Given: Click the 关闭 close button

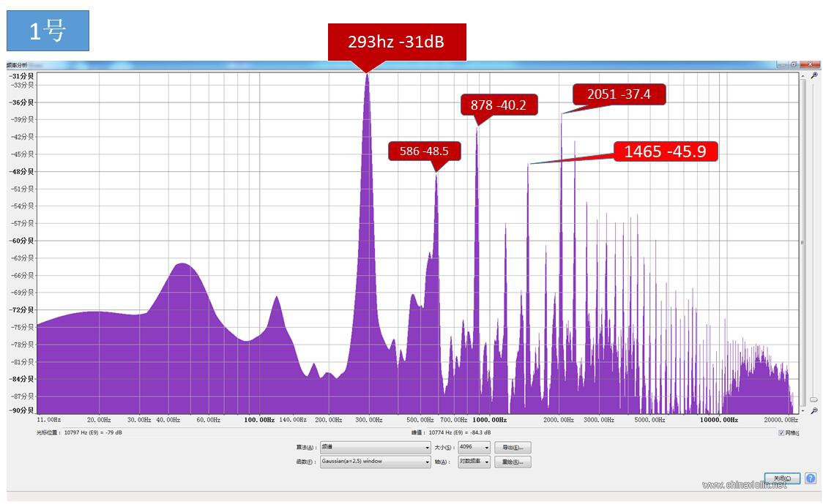Looking at the screenshot, I should pos(782,478).
